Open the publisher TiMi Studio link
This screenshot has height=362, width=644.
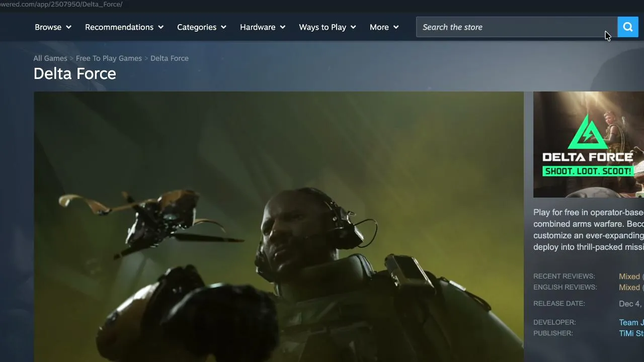click(x=631, y=333)
